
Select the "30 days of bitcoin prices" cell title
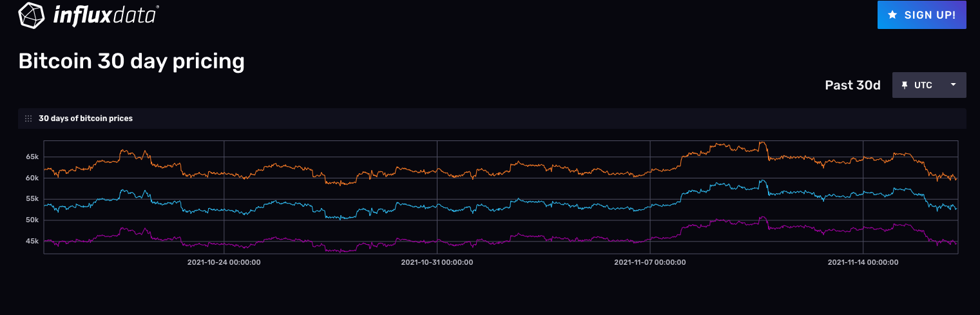[86, 119]
